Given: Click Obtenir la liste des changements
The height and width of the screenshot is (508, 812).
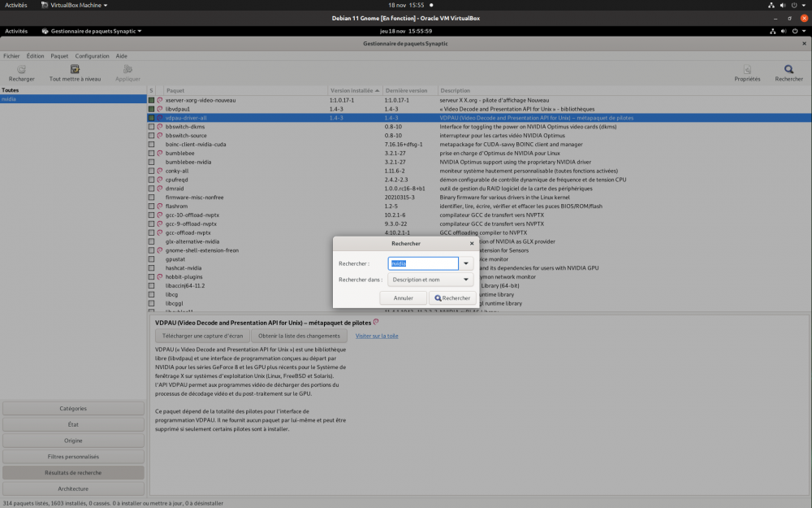Looking at the screenshot, I should 300,336.
